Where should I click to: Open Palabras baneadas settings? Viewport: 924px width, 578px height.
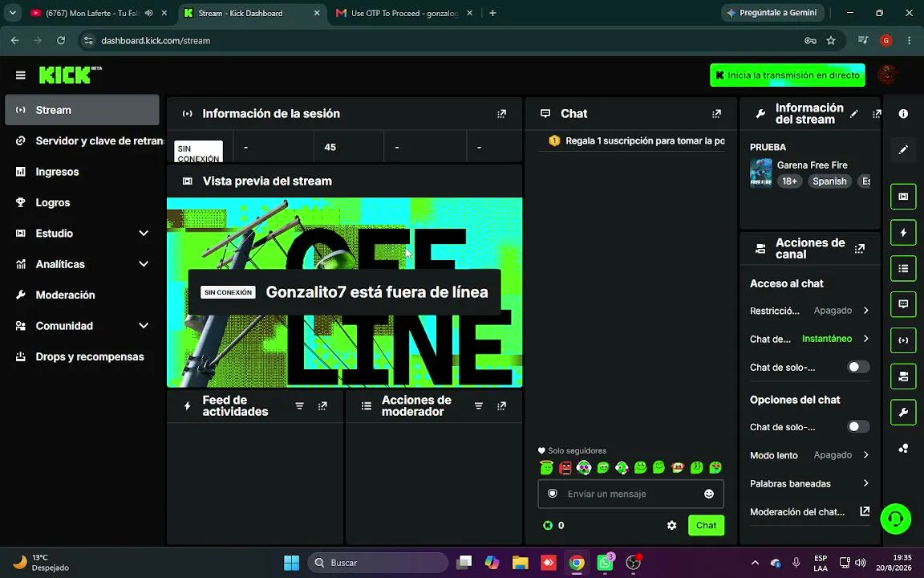(x=809, y=483)
